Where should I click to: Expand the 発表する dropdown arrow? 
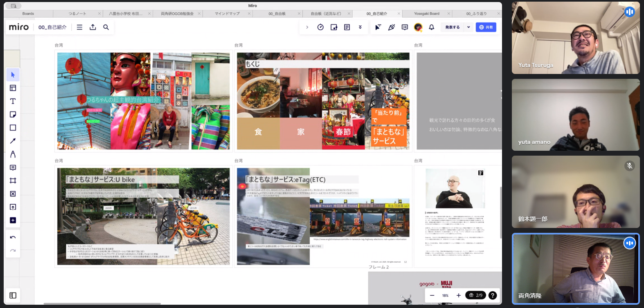point(468,27)
